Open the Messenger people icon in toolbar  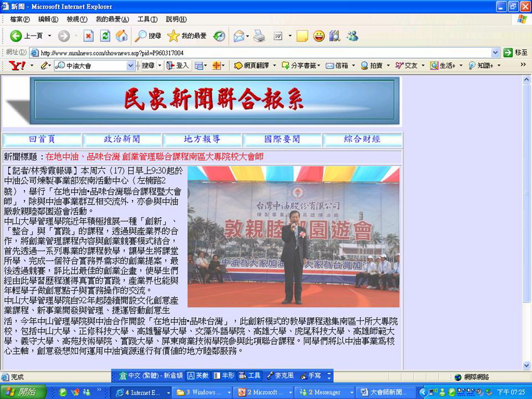point(352,35)
